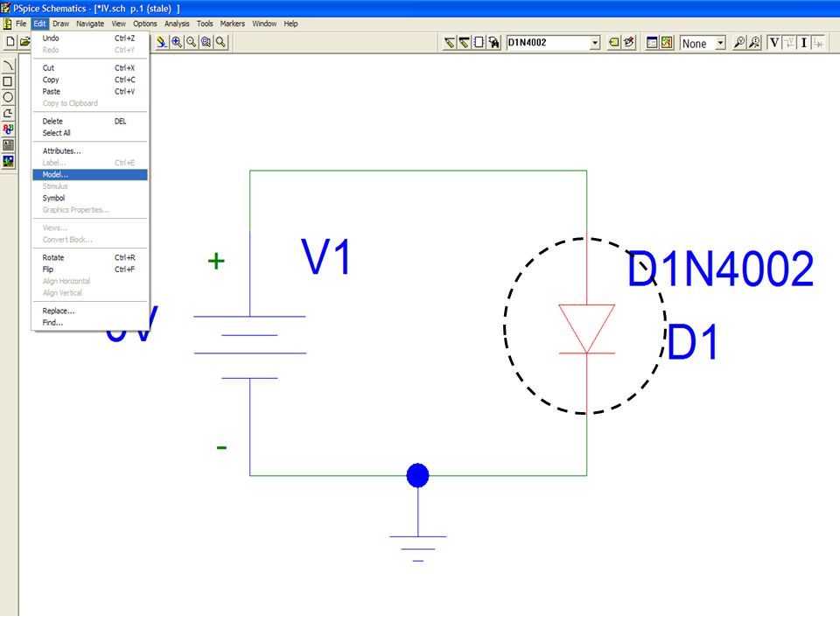Click the Simulate run icon
The image size is (840, 630).
[667, 43]
